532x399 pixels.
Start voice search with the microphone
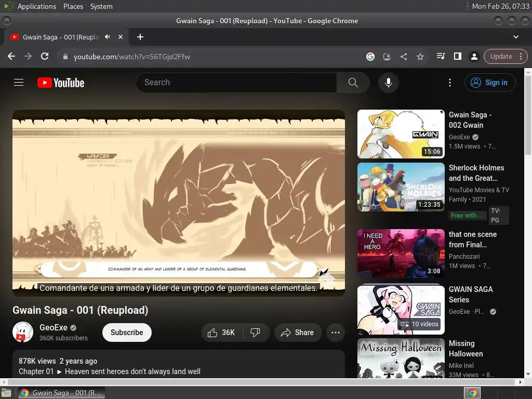point(389,83)
